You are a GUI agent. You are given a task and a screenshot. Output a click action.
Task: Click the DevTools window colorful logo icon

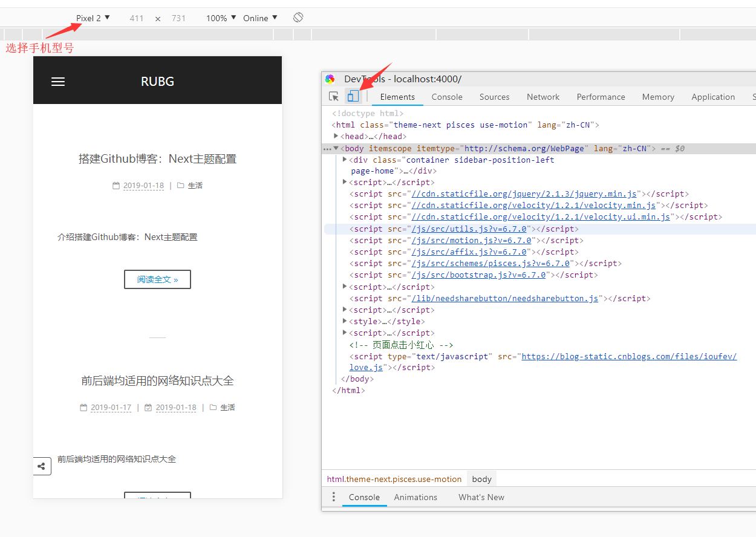[x=330, y=79]
